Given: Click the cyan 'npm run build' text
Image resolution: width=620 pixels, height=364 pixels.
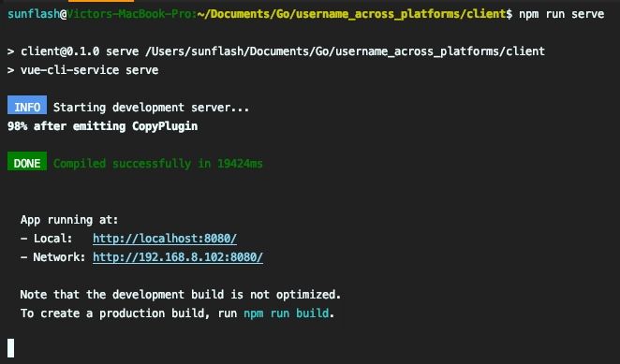Looking at the screenshot, I should tap(286, 313).
